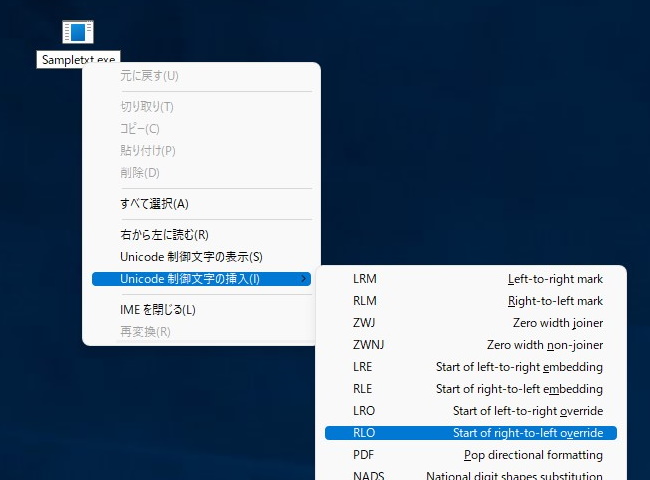This screenshot has height=480, width=650.
Task: Insert RLM Right-to-left mark
Action: [x=471, y=301]
